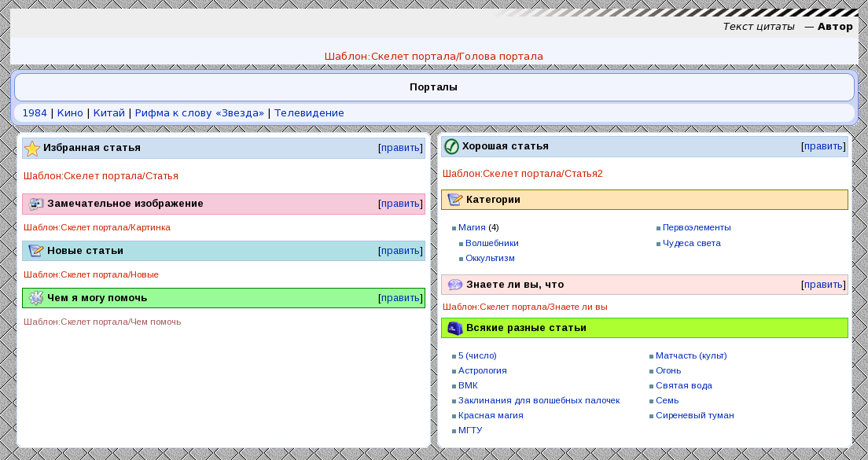Image resolution: width=868 pixels, height=460 pixels.
Task: Follow the red Шаблон:Скелет портала/Голова портала link
Action: point(434,57)
